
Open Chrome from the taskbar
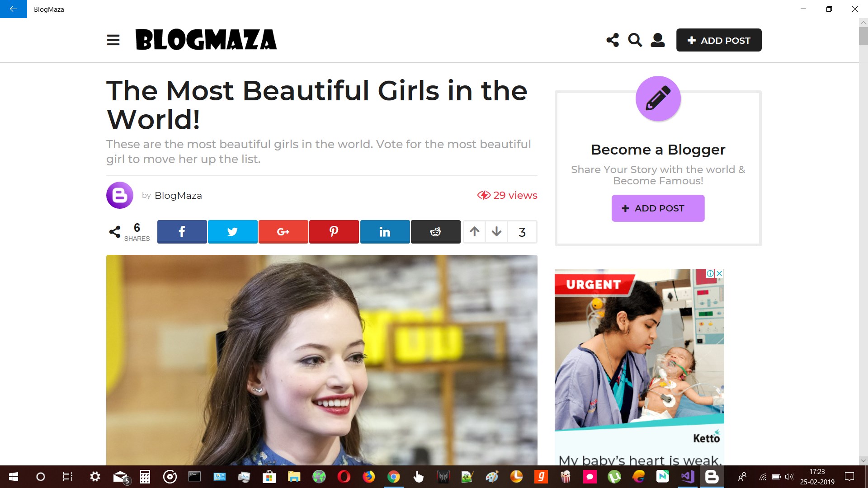pyautogui.click(x=393, y=477)
